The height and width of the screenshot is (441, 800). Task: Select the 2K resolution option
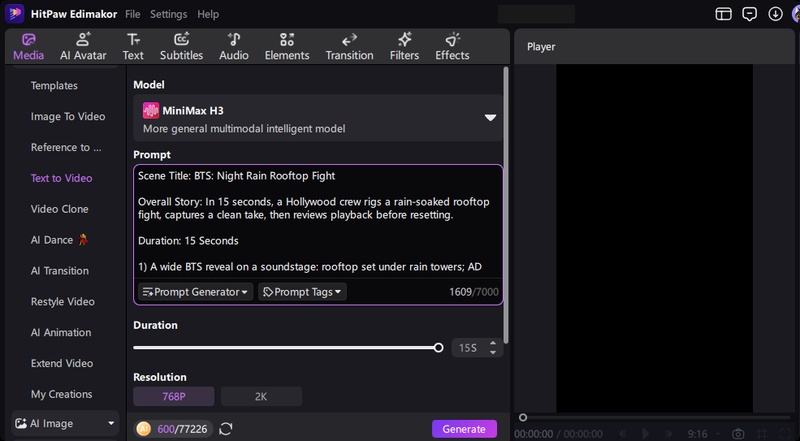pos(261,397)
